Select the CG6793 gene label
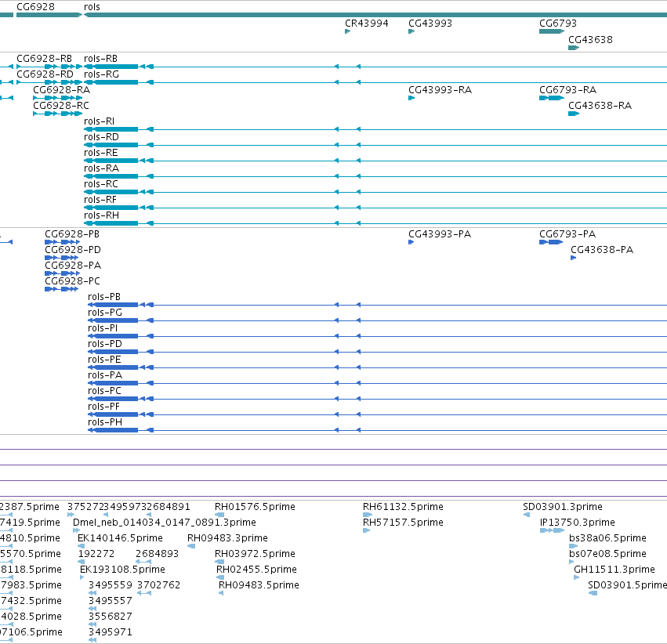Image resolution: width=667 pixels, height=644 pixels. 558,24
